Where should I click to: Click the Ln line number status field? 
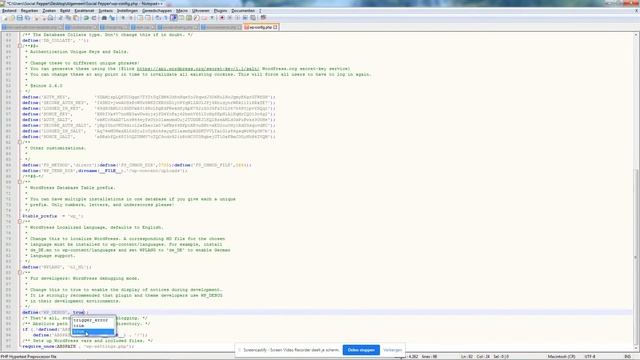point(467,357)
